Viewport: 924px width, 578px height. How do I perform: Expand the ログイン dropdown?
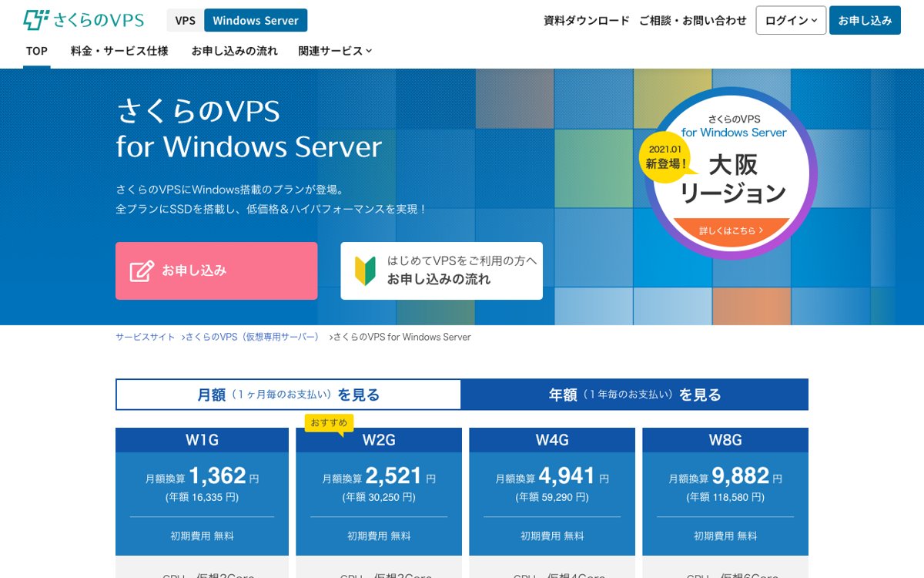click(791, 21)
